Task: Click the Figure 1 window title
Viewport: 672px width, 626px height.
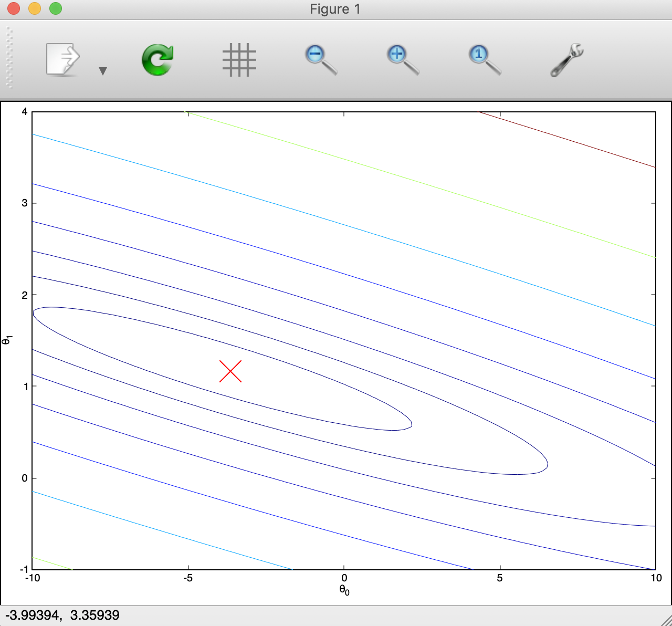Action: pyautogui.click(x=335, y=9)
